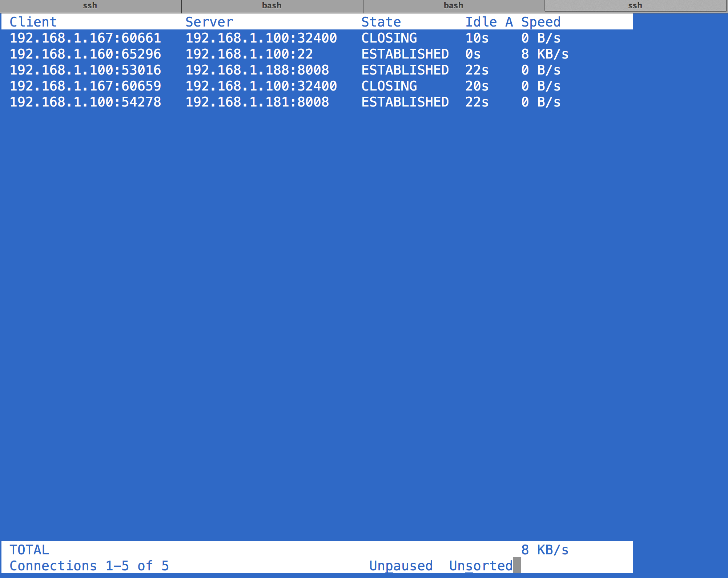The image size is (728, 578).
Task: Click 0 B/s speed in the 60661 row
Action: coord(541,38)
